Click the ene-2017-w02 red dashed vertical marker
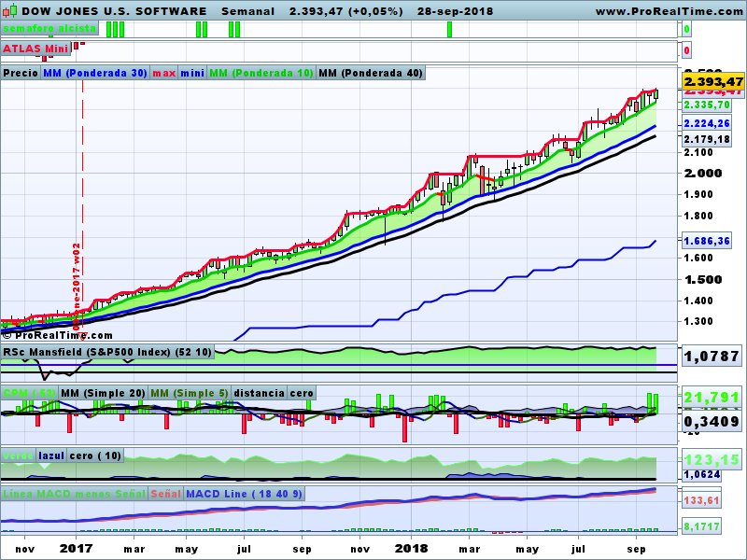 [x=80, y=209]
